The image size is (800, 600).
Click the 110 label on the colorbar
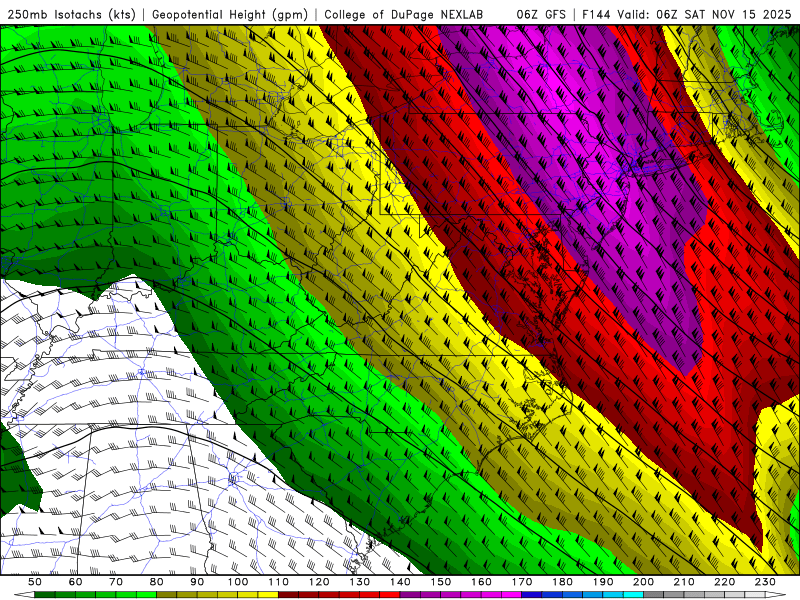[x=278, y=582]
